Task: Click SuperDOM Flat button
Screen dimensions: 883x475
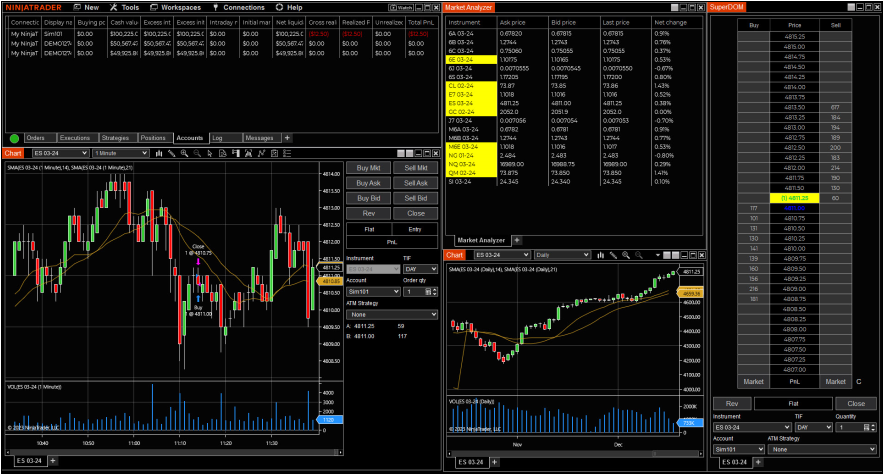Action: pyautogui.click(x=793, y=403)
